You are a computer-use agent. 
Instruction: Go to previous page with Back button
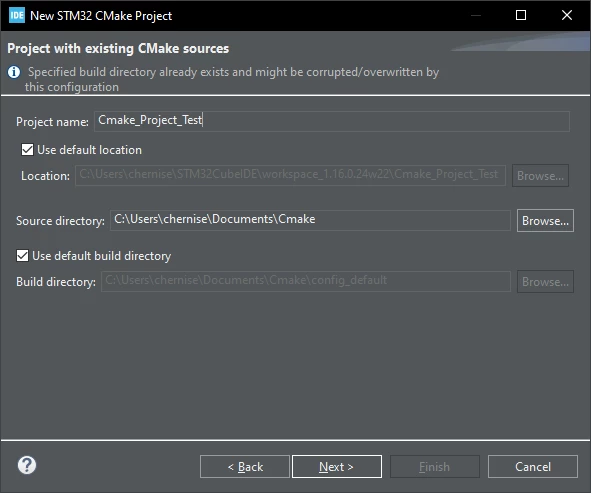click(x=245, y=467)
